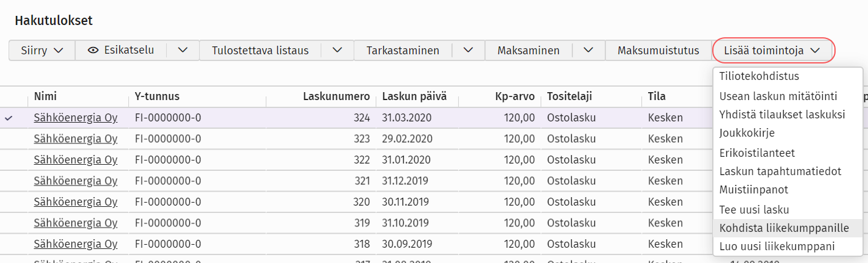The image size is (868, 263).
Task: Open Sähköenergia Oy link for invoice 321
Action: 76,181
